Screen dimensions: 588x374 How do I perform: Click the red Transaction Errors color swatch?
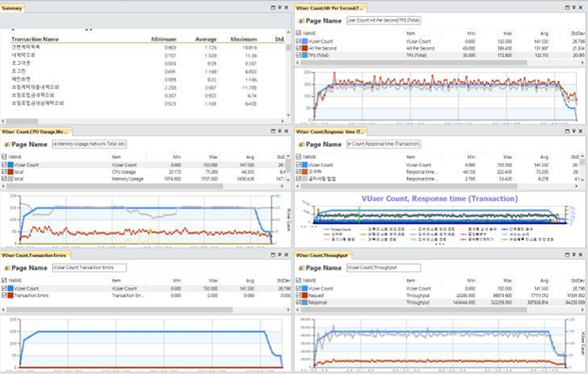click(10, 295)
